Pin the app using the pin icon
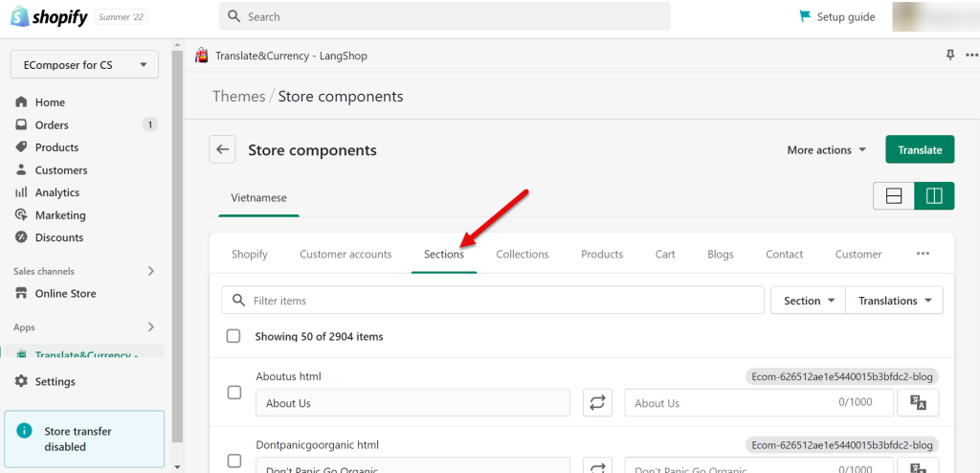Screen dimensions: 980x473 click(x=950, y=56)
